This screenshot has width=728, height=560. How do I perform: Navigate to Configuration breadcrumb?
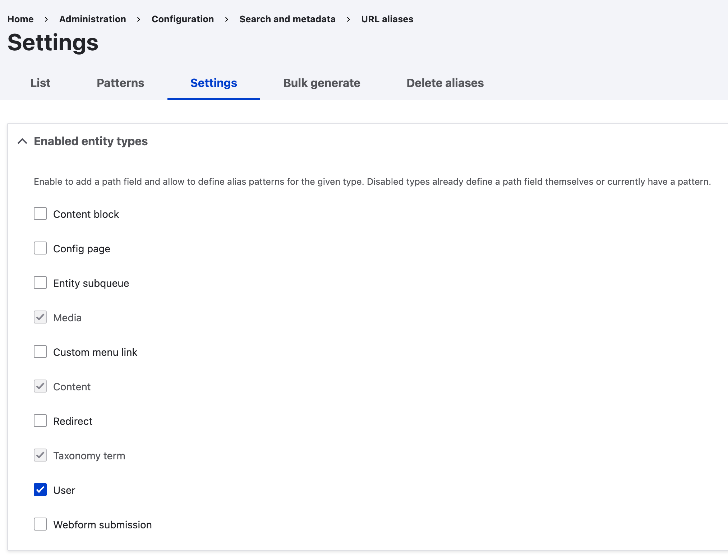coord(183,19)
